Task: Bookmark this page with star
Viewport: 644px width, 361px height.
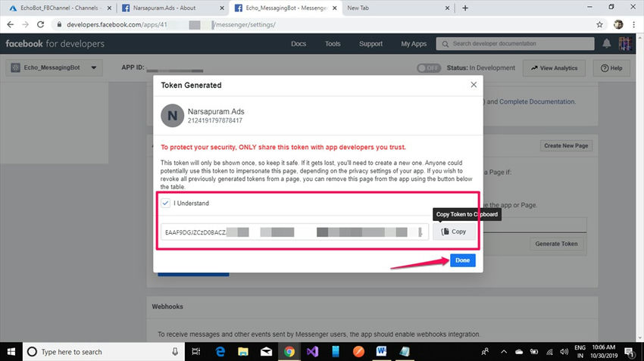Action: (x=599, y=25)
